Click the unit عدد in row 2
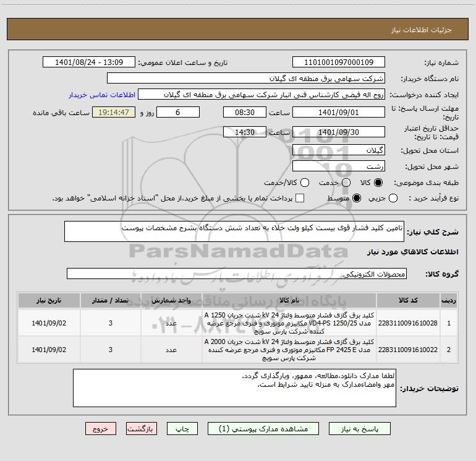Image resolution: width=476 pixels, height=461 pixels. click(171, 350)
